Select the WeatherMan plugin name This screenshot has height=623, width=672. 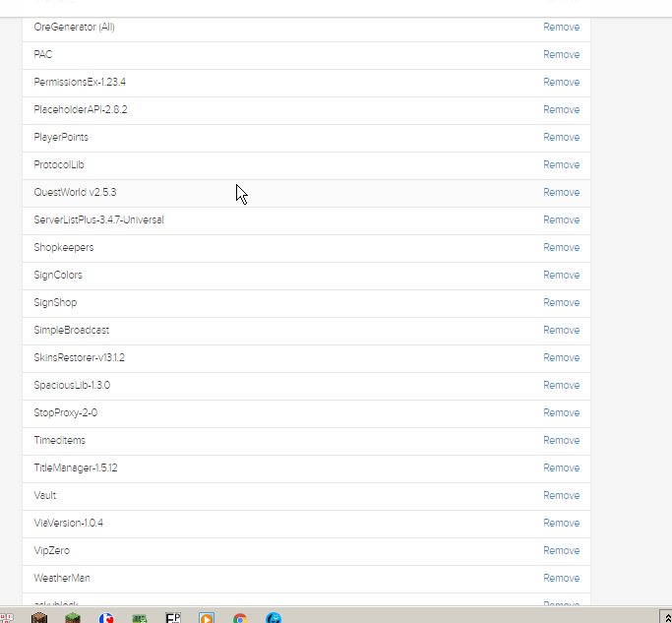pyautogui.click(x=62, y=578)
